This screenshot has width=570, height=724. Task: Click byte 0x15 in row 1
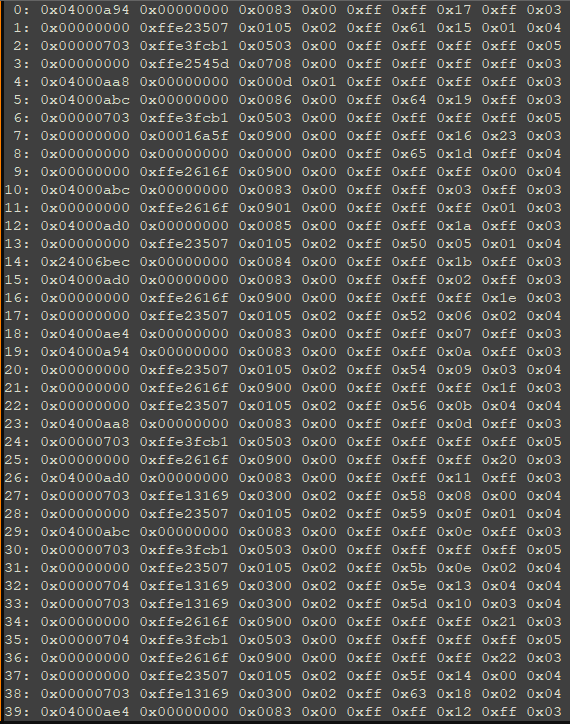click(x=454, y=28)
